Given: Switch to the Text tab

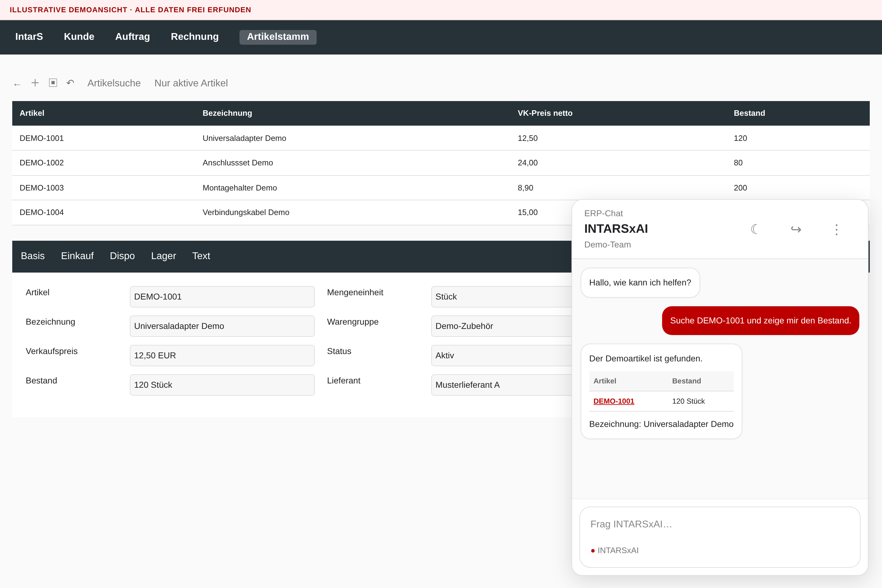Looking at the screenshot, I should (201, 256).
